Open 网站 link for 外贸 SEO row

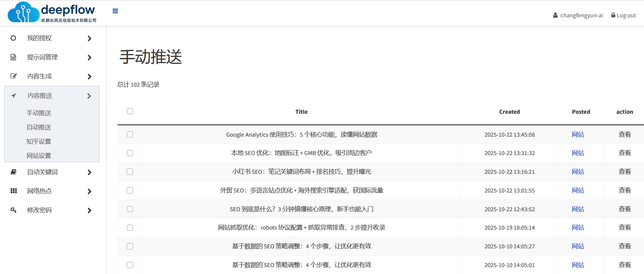(x=578, y=190)
